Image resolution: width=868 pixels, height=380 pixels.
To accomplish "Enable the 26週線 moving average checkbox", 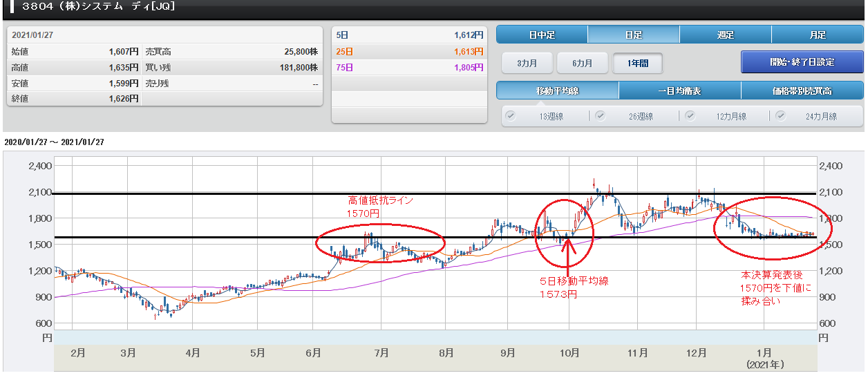I will click(x=601, y=115).
